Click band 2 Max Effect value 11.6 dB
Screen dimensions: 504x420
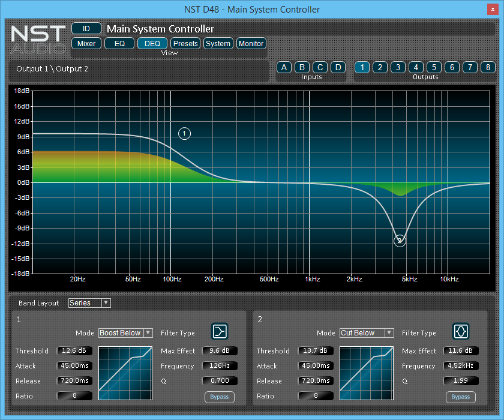(461, 350)
